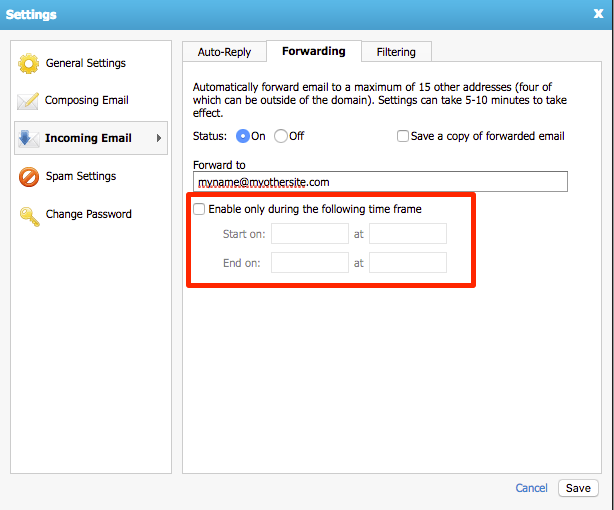
Task: Switch to the Auto-Reply tab
Action: pos(224,52)
